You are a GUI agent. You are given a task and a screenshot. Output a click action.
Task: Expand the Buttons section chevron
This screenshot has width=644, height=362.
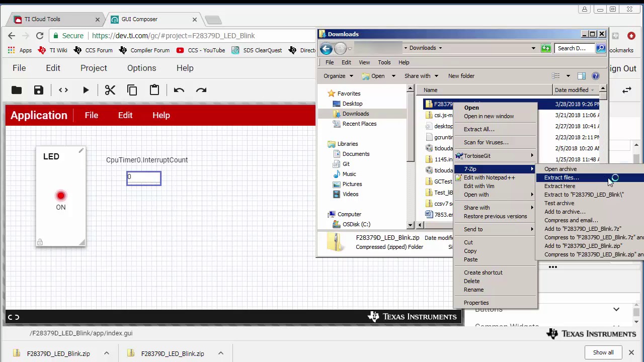click(x=616, y=310)
